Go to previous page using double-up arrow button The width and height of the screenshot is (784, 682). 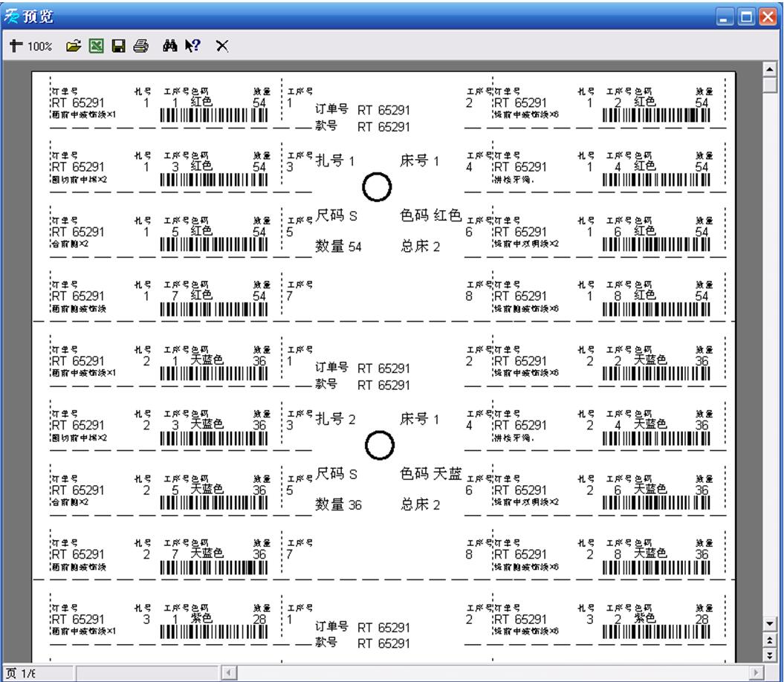pos(771,639)
